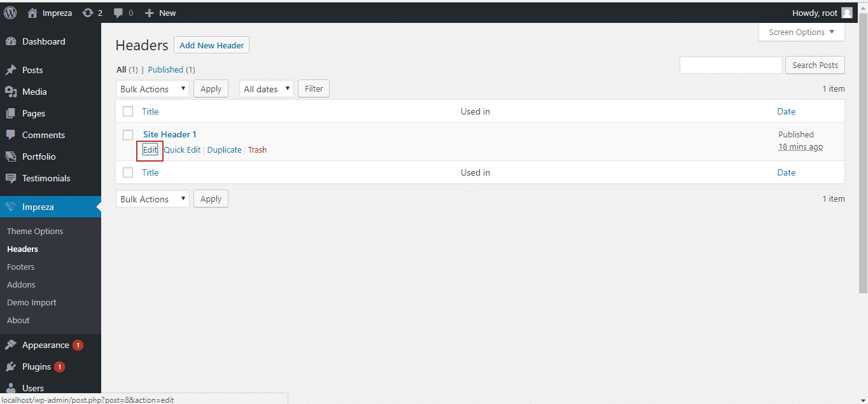Click the Media icon in sidebar
Image resolution: width=868 pixels, height=404 pixels.
[x=11, y=92]
